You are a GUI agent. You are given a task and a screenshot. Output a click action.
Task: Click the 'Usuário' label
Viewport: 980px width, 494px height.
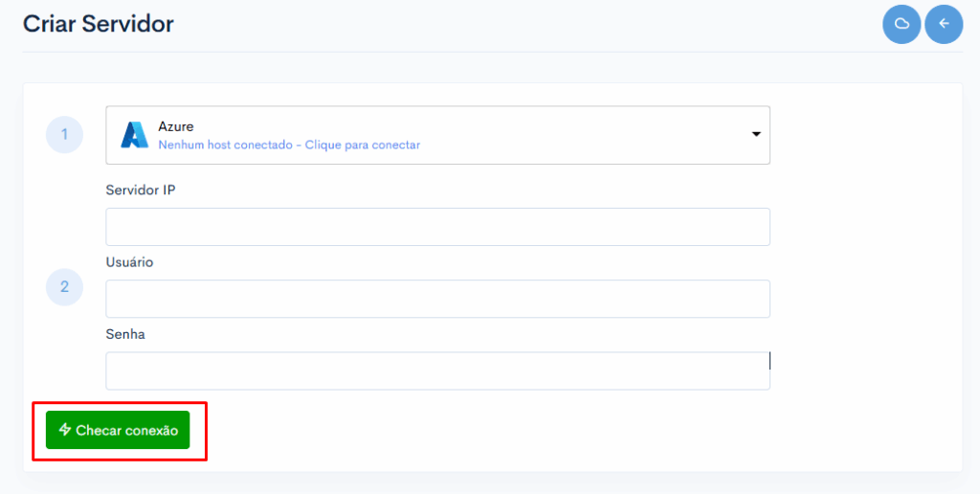[x=129, y=262]
